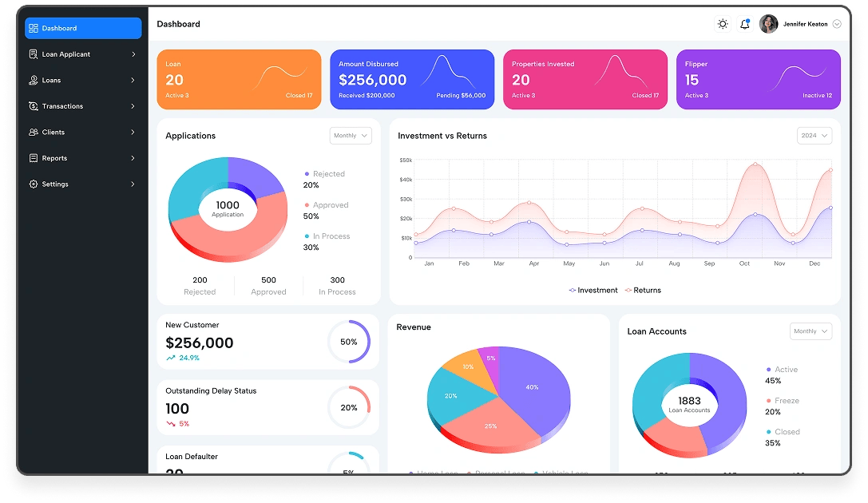Click the 24.9% upward trend indicator
The height and width of the screenshot is (503, 868).
[183, 358]
